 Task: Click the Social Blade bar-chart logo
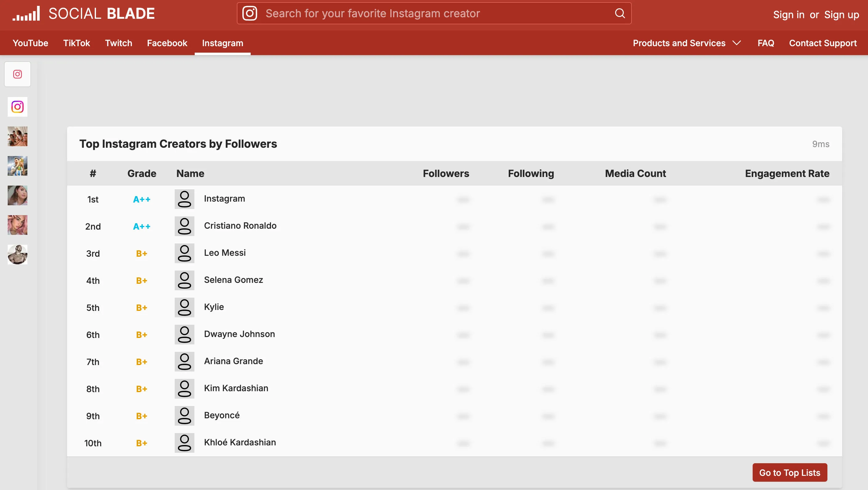(26, 14)
